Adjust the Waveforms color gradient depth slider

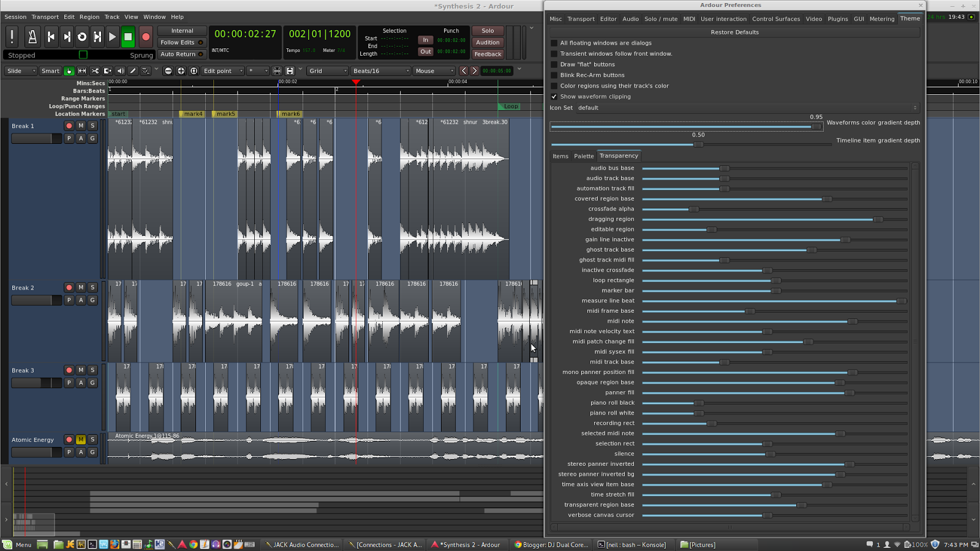click(686, 127)
